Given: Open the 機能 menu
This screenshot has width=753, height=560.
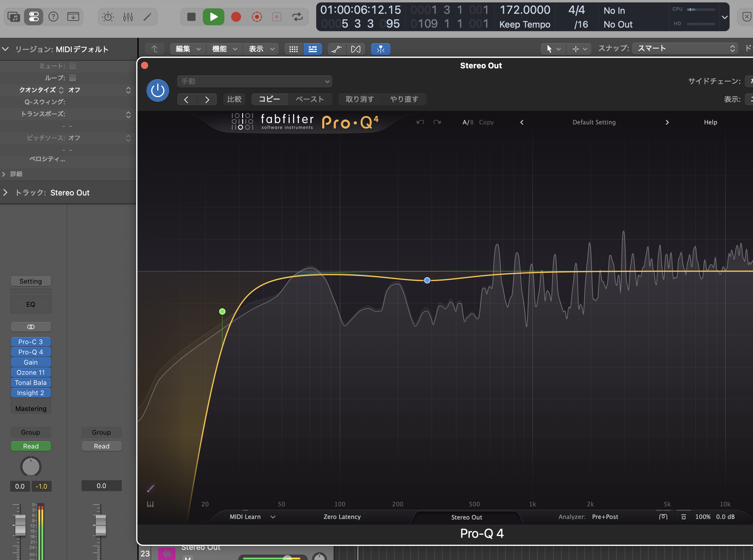Looking at the screenshot, I should tap(224, 49).
